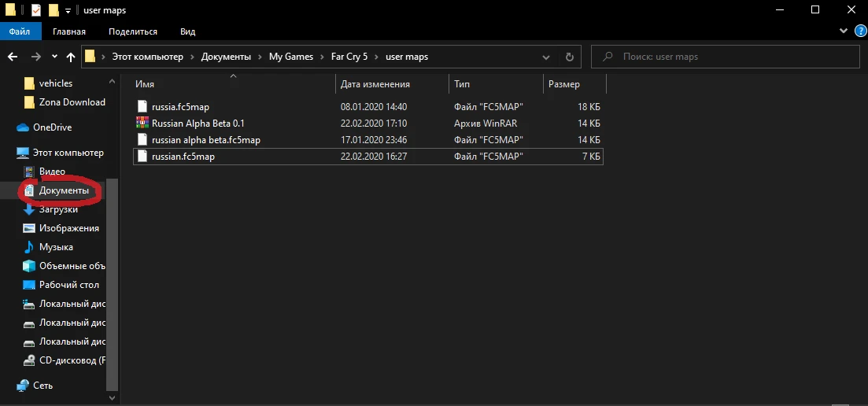This screenshot has height=406, width=868.
Task: Expand the recent locations dropdown arrow
Action: coord(54,57)
